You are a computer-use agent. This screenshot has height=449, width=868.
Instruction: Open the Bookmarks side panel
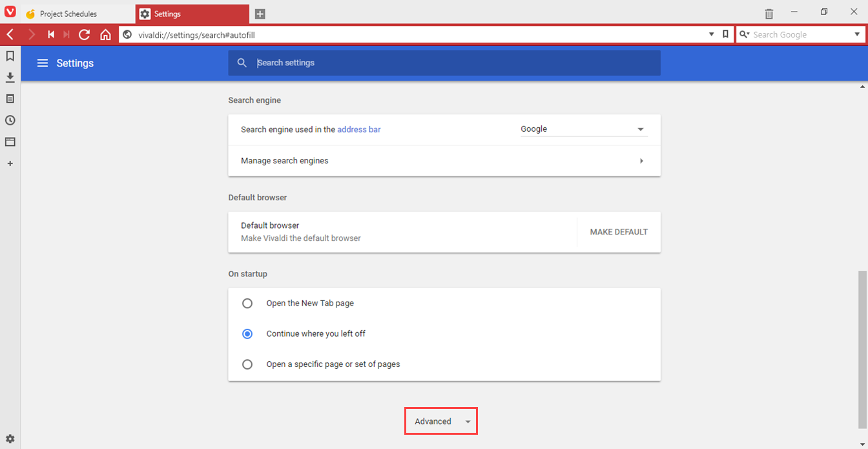10,56
